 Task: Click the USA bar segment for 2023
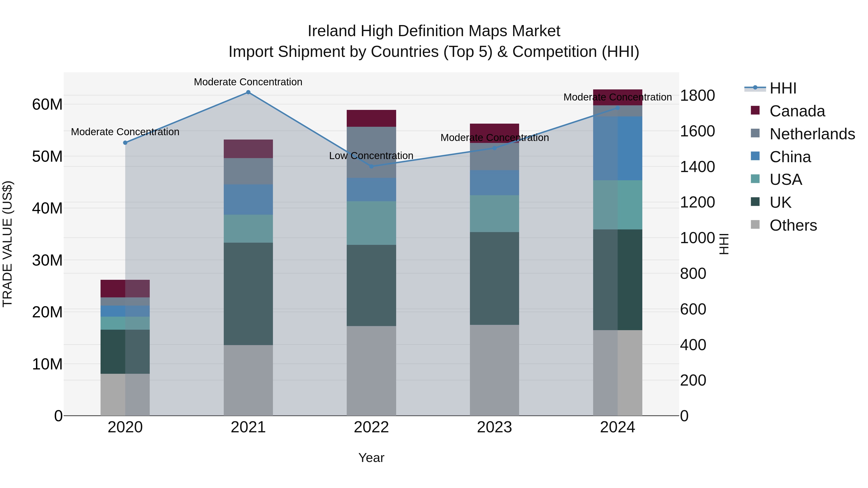point(495,214)
